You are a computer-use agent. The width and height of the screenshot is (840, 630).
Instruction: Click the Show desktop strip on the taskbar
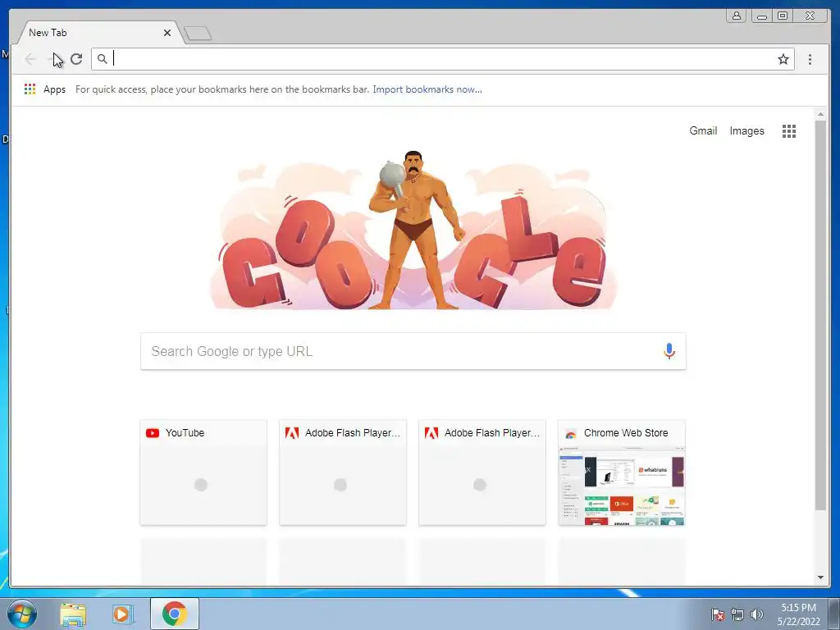coord(834,614)
